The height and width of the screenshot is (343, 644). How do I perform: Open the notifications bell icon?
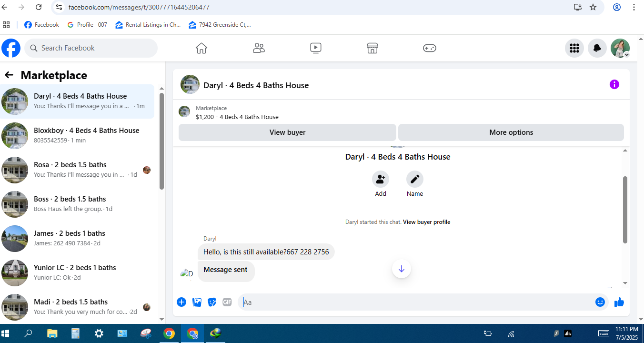[597, 48]
